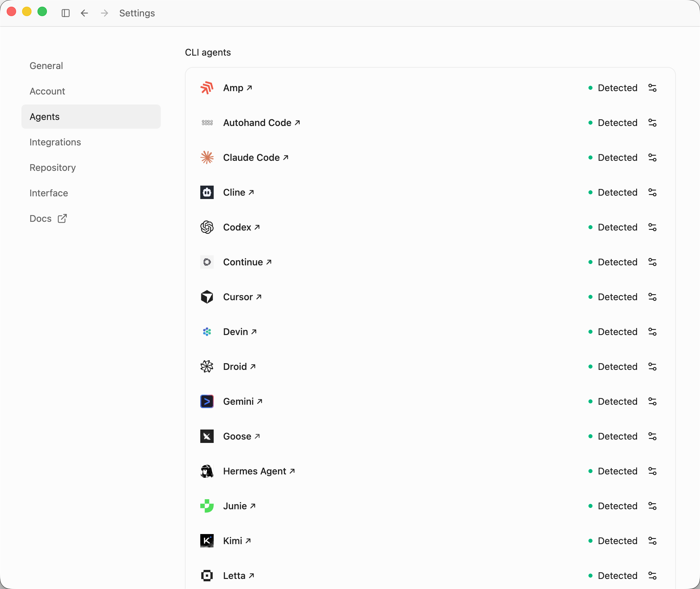Click the Detected status for Cursor
Image resolution: width=700 pixels, height=589 pixels.
[613, 297]
